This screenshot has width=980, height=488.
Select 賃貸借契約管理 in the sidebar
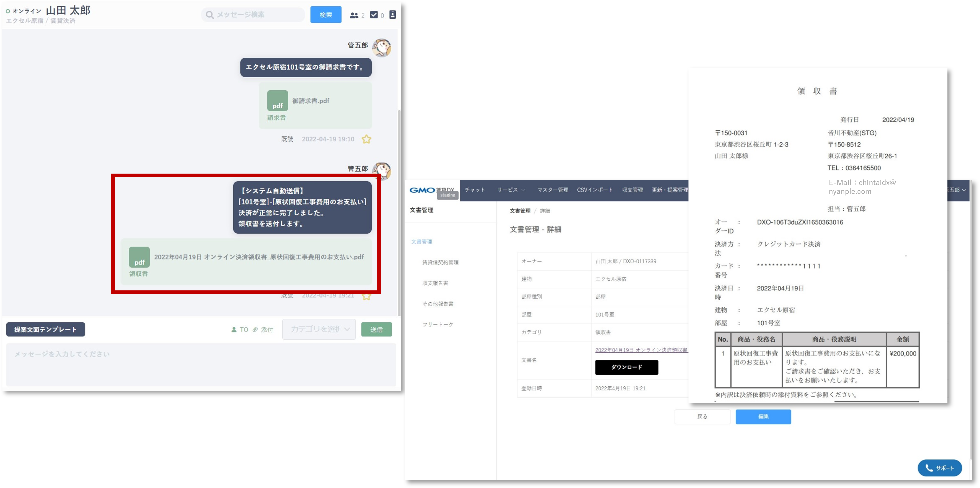tap(440, 262)
